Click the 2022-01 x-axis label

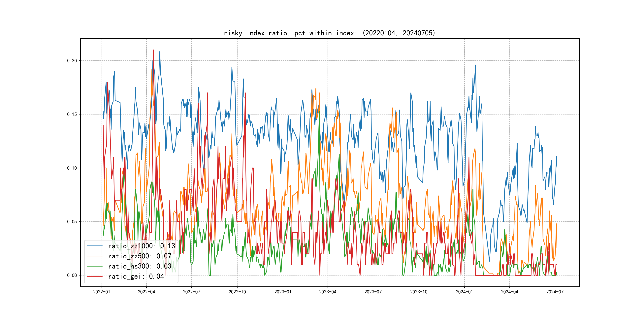[102, 292]
